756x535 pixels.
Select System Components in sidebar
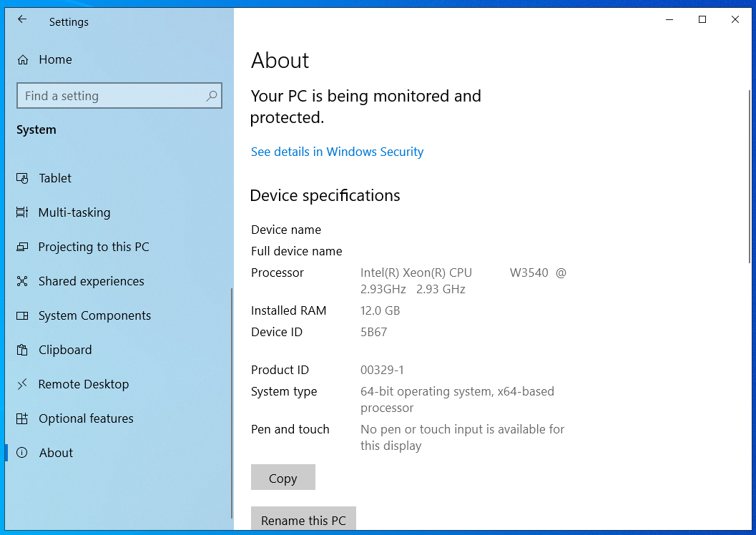[x=119, y=315]
